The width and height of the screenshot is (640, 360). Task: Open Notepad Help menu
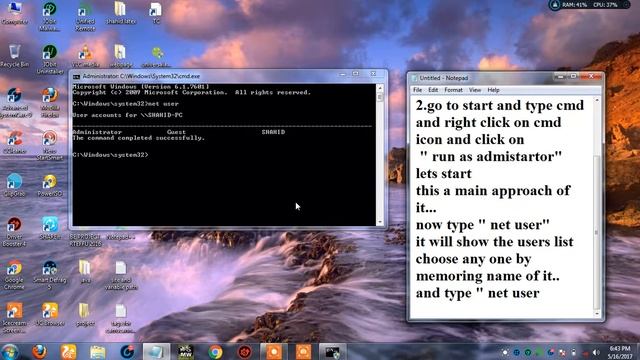click(x=493, y=90)
